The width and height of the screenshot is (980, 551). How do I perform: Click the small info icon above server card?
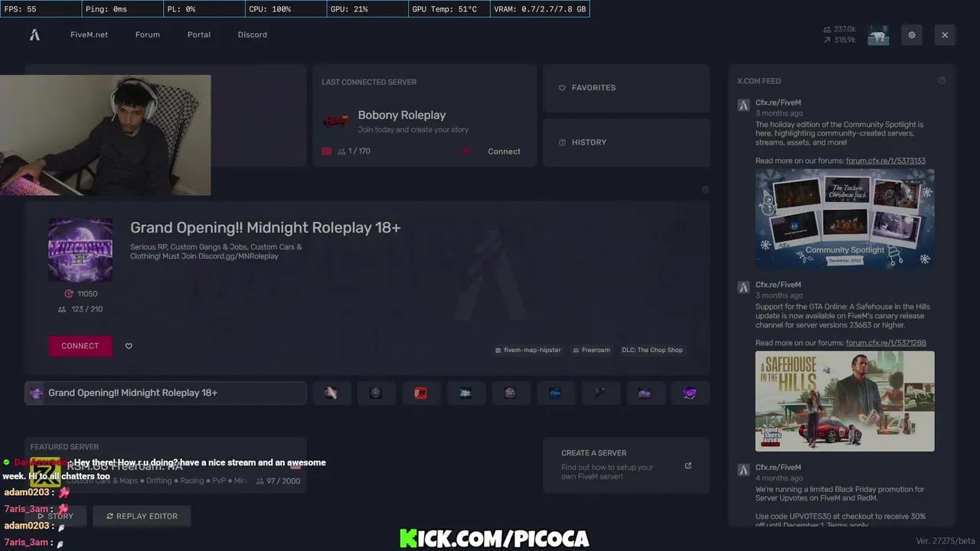coord(705,190)
